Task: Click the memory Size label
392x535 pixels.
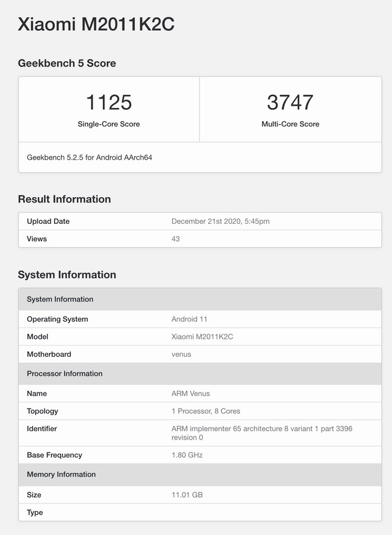Action: 34,495
